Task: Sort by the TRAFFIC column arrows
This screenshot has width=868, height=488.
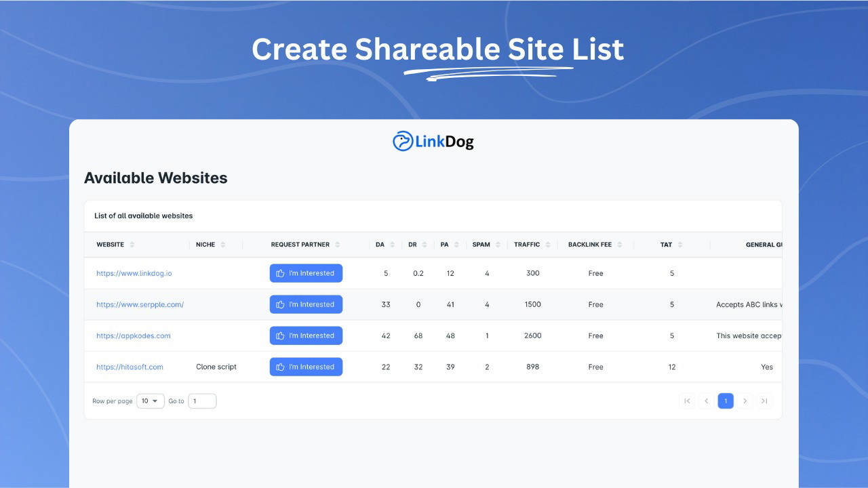Action: click(548, 245)
